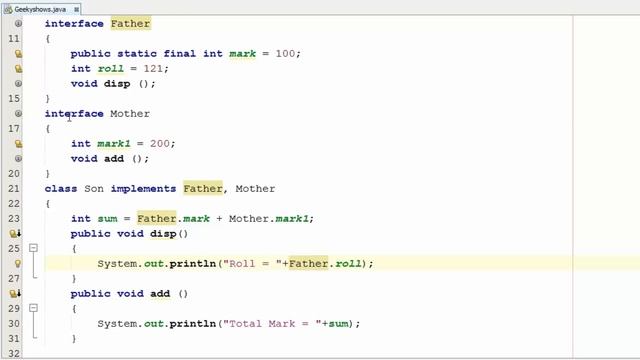
Task: Click line number 22 in the gutter
Action: coord(13,204)
